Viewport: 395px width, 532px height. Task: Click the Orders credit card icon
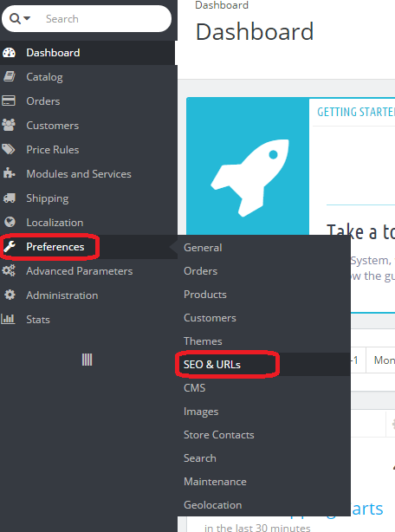[x=9, y=101]
